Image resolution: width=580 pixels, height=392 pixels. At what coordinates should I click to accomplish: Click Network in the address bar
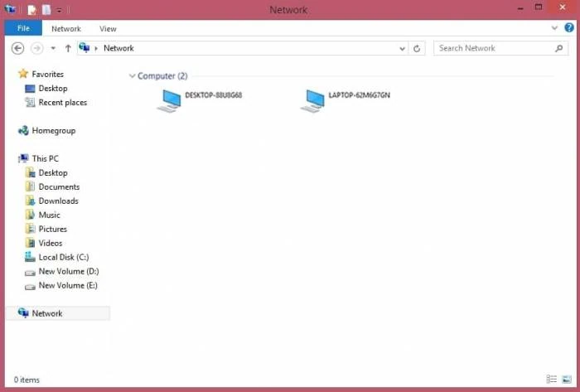click(118, 48)
